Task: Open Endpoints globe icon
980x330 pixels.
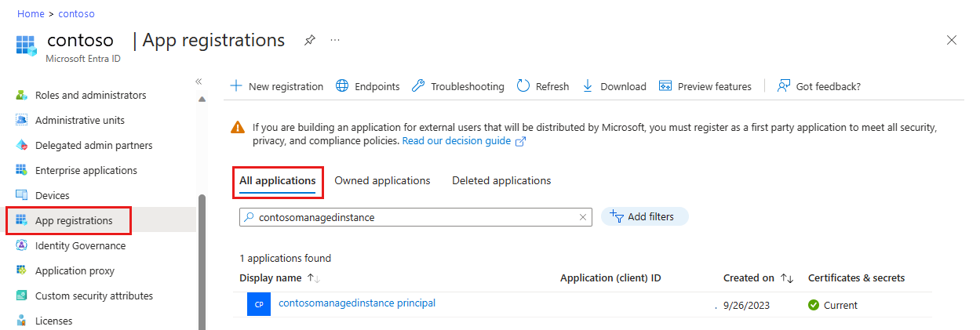Action: coord(342,86)
